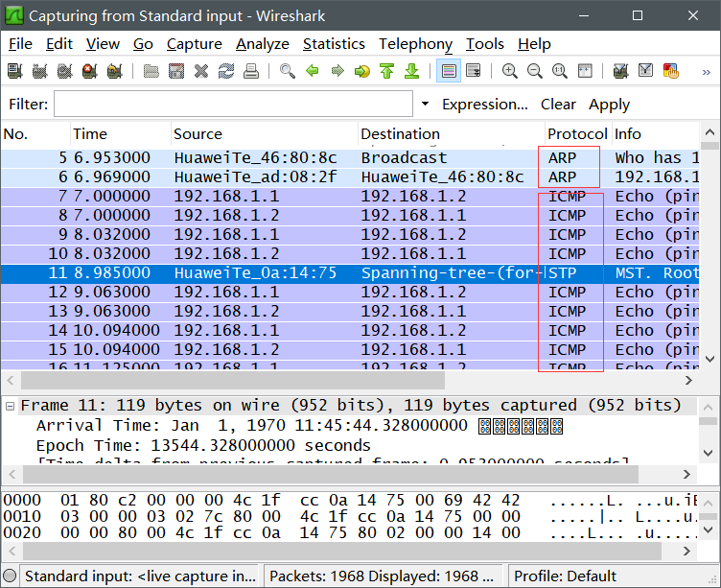
Task: Apply the display filter
Action: (x=609, y=105)
